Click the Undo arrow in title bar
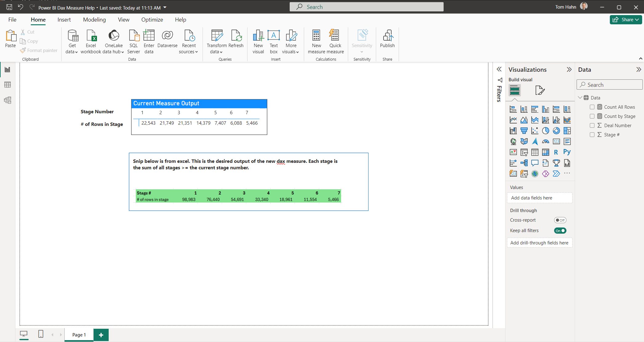 click(21, 7)
